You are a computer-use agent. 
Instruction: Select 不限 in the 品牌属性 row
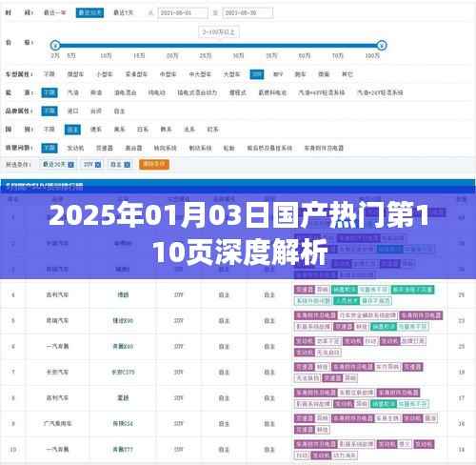pyautogui.click(x=50, y=111)
